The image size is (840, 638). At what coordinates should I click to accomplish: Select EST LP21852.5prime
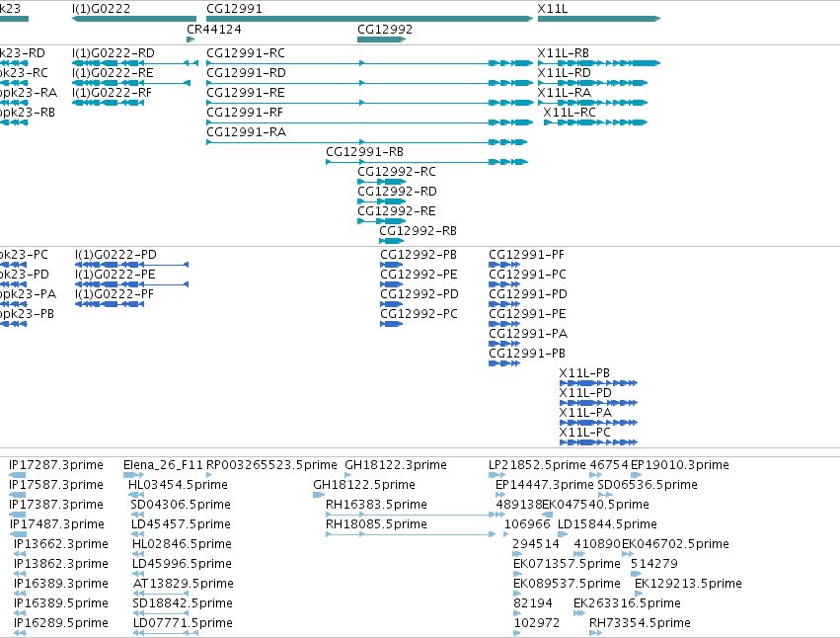(x=496, y=475)
